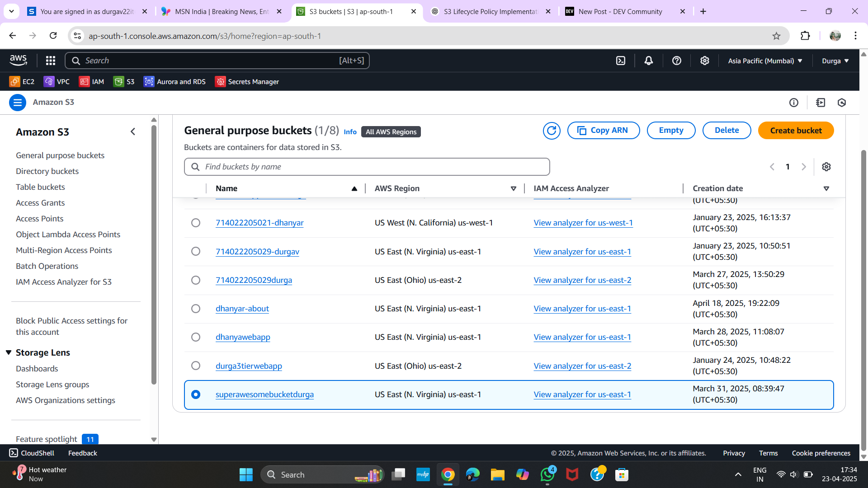The image size is (868, 488).
Task: Open the info panel circle icon
Action: pyautogui.click(x=794, y=103)
